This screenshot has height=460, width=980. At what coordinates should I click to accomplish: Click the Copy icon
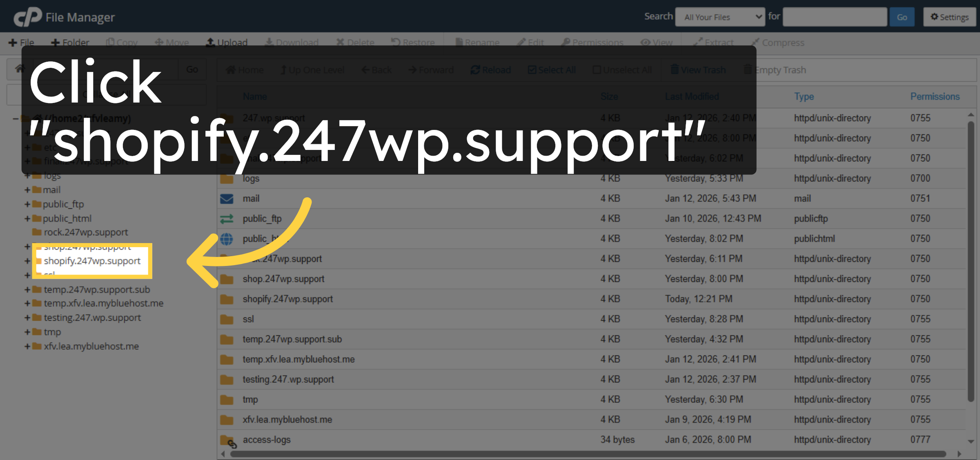[121, 42]
